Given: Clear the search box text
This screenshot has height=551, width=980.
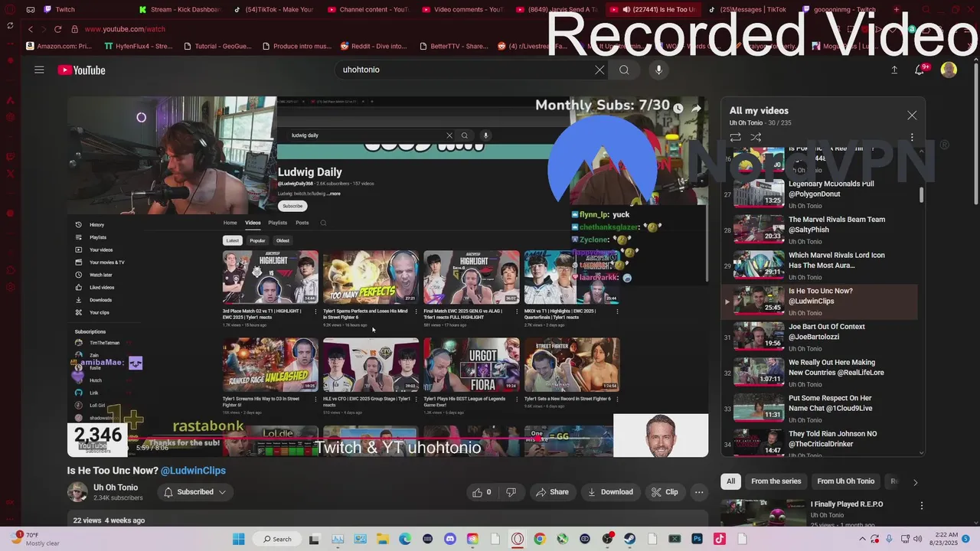Looking at the screenshot, I should click(x=599, y=70).
